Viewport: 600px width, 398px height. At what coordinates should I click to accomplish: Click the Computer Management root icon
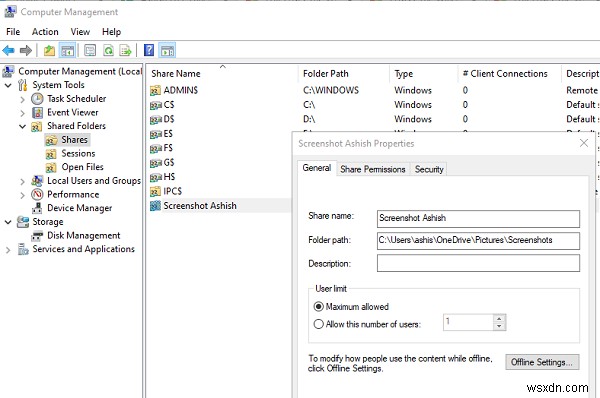[x=8, y=72]
